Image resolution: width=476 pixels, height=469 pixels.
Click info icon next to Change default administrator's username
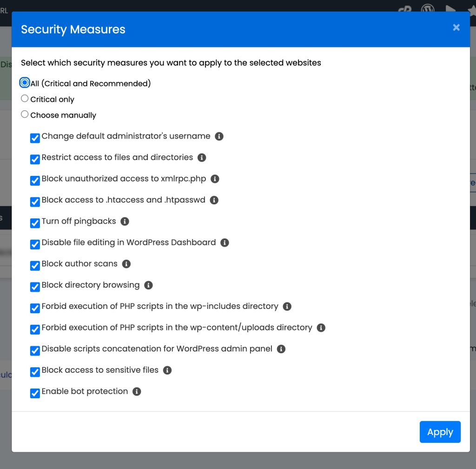tap(219, 136)
